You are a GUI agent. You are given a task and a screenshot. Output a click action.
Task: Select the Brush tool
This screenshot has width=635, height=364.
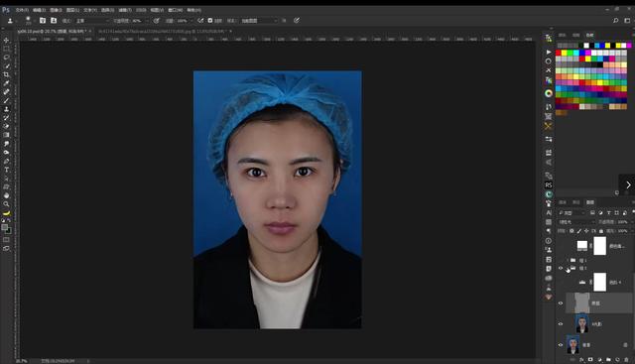[x=6, y=100]
